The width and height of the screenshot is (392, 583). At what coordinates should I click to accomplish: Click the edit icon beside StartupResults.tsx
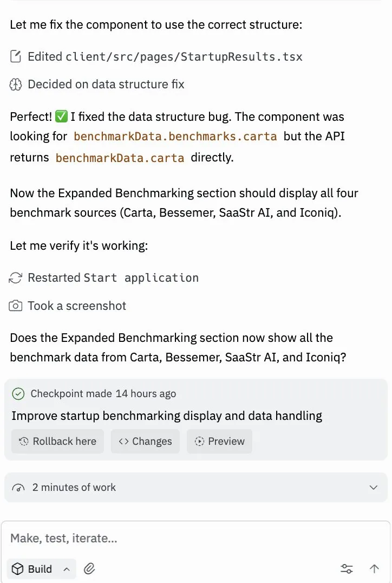[16, 56]
